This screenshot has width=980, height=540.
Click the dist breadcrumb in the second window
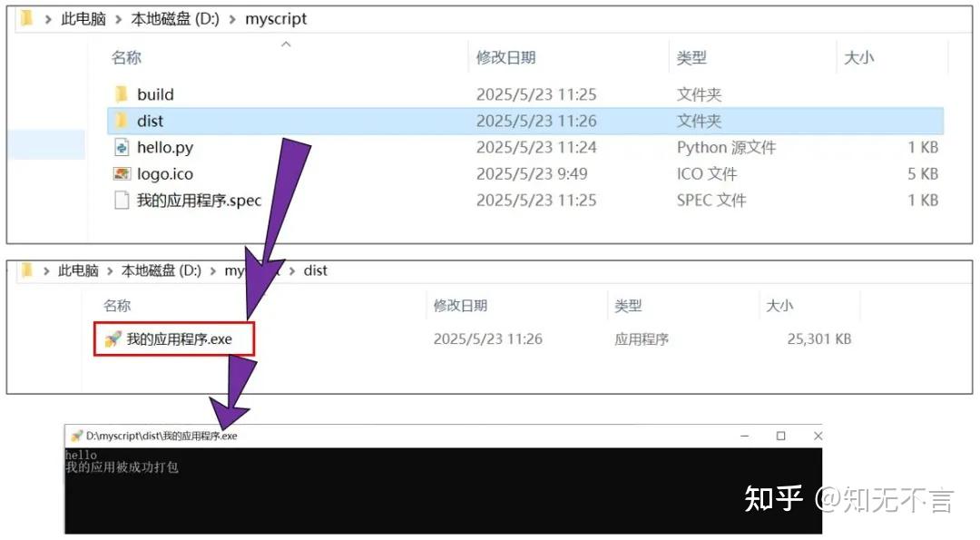[315, 270]
